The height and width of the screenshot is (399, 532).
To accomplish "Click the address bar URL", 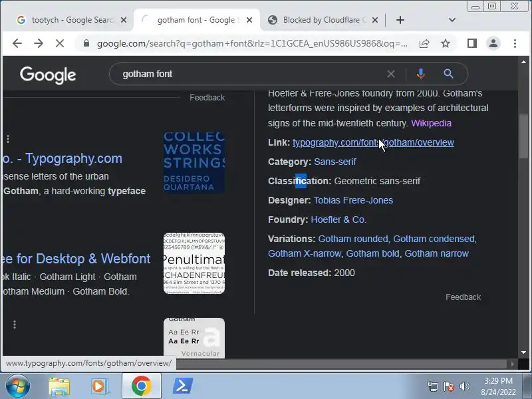I will pos(252,43).
